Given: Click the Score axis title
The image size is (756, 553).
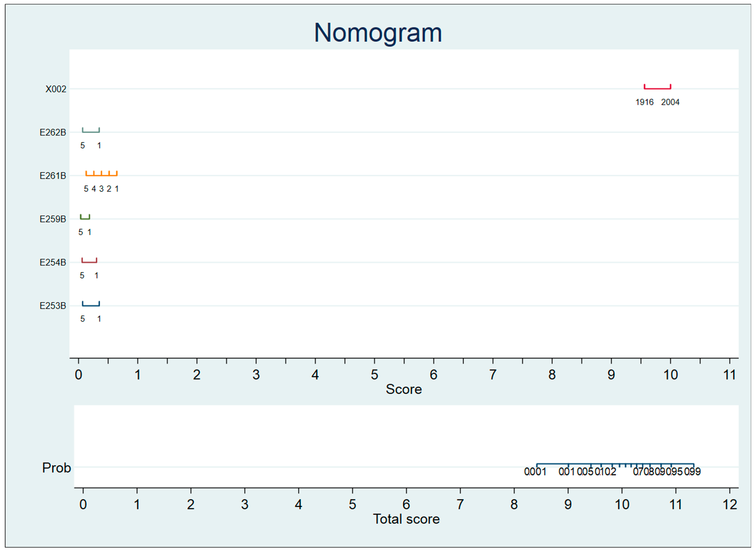Looking at the screenshot, I should (x=404, y=389).
